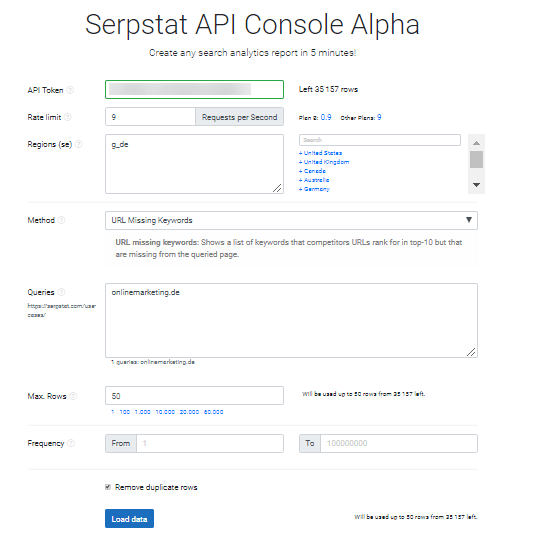
Task: Click the Queries text area containing onlinemarketing.de
Action: click(291, 321)
